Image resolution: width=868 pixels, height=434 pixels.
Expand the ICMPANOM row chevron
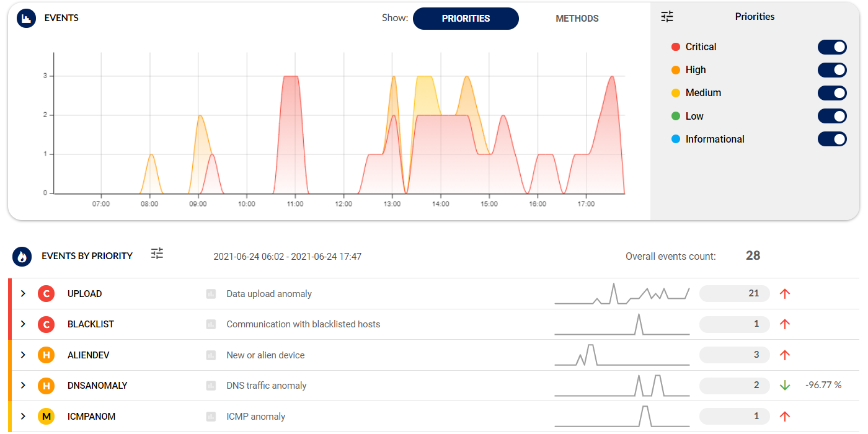[23, 417]
